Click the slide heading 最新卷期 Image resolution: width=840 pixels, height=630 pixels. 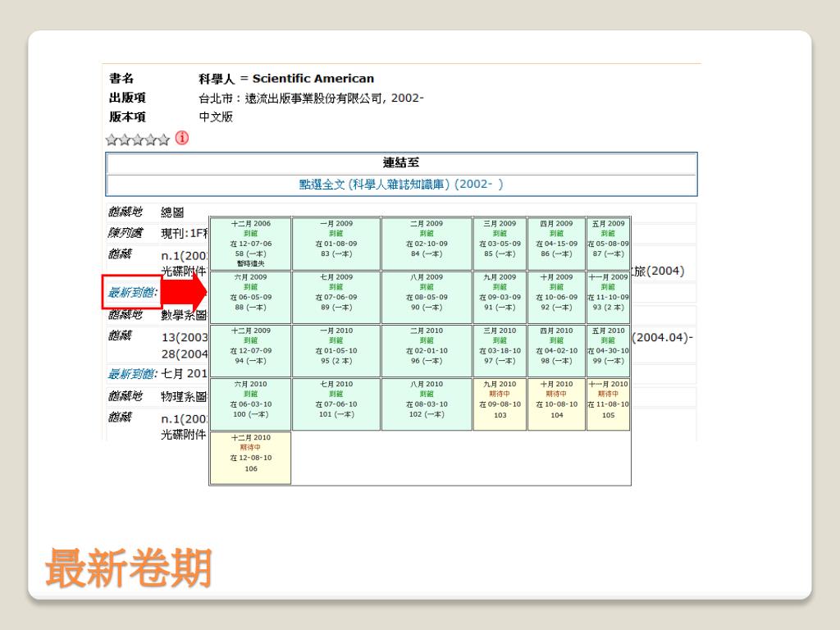(129, 568)
